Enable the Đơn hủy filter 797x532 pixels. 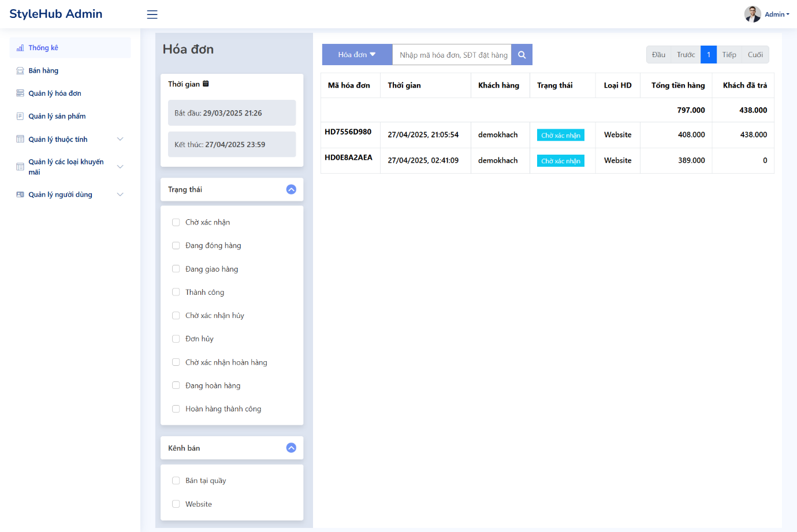point(176,339)
